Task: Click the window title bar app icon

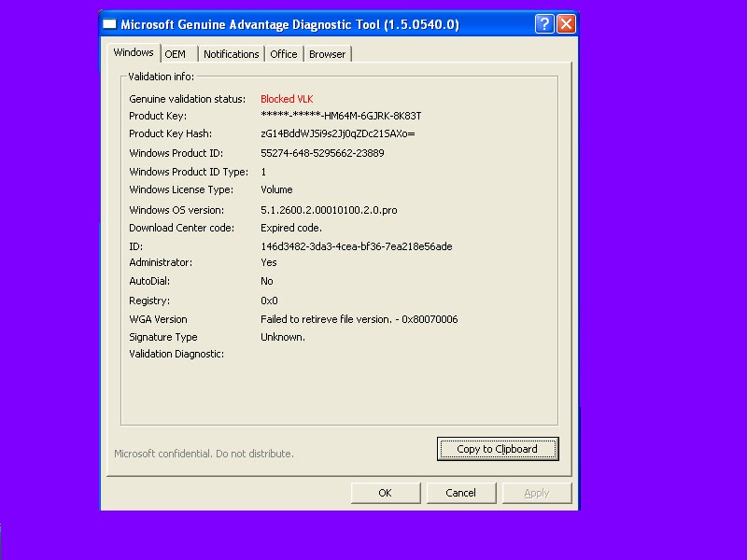Action: 109,24
